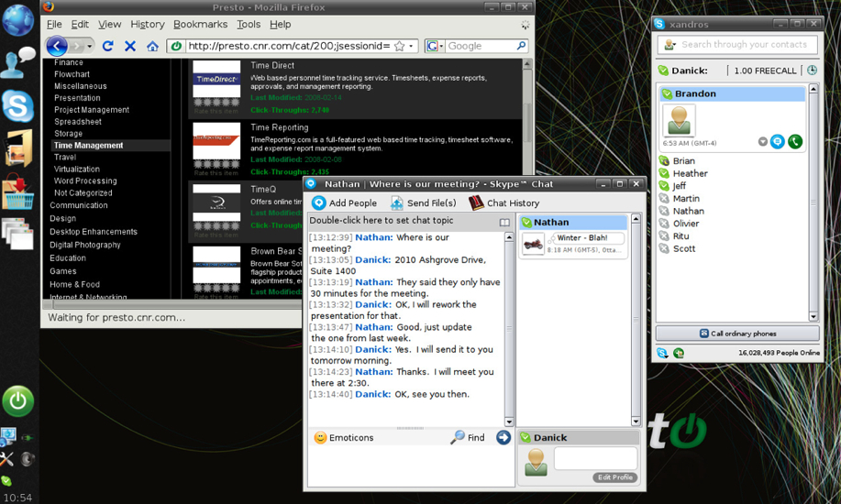Click the chat topic book icon
This screenshot has width=841, height=504.
(504, 222)
